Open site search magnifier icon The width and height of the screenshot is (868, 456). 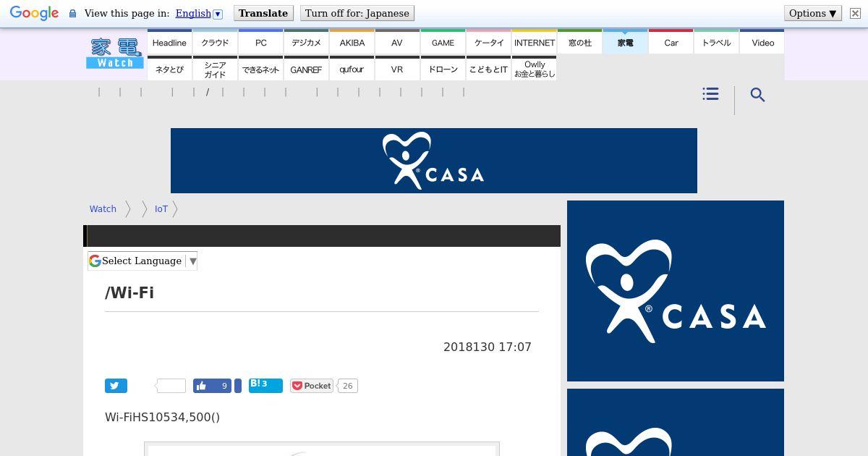757,95
